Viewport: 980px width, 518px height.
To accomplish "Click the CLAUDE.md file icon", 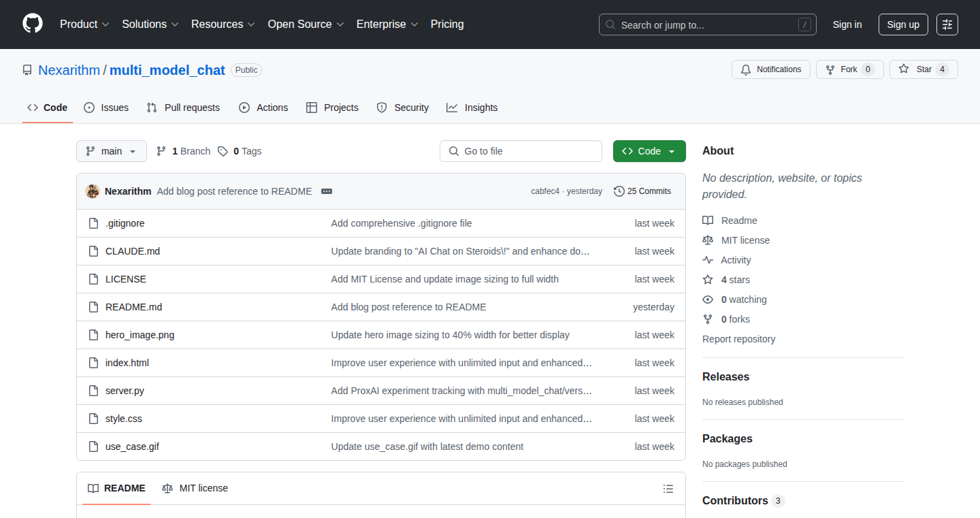I will click(x=94, y=251).
